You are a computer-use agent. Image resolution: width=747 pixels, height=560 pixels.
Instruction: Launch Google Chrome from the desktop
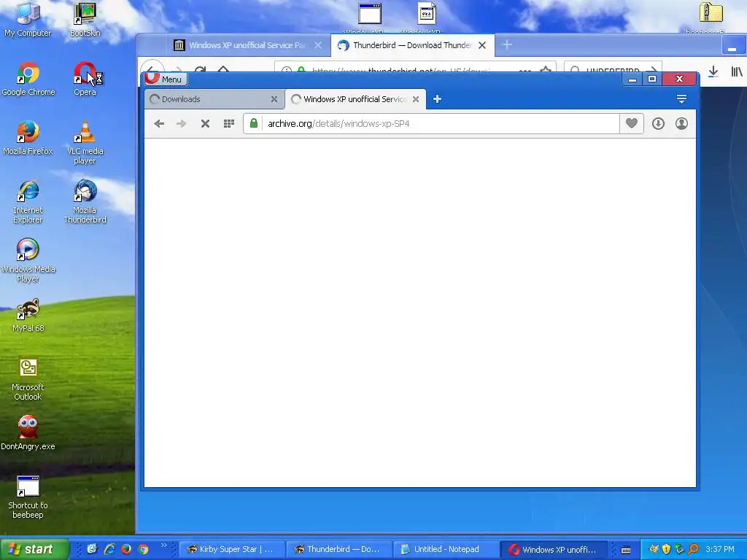coord(28,79)
